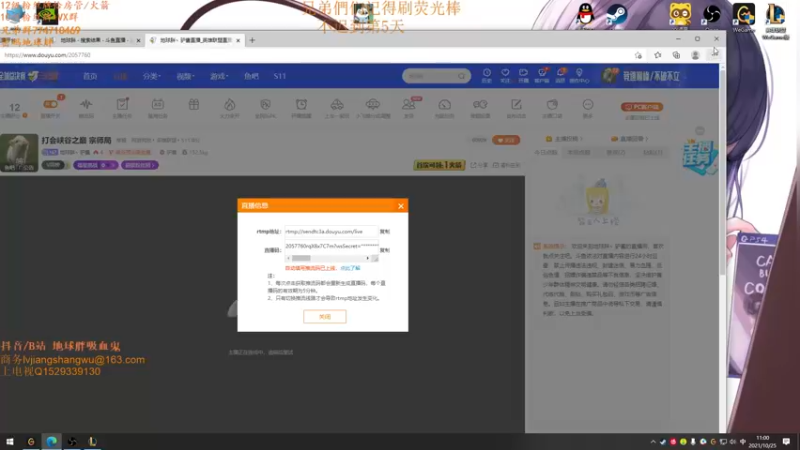Copy the rtmp address with 复制
This screenshot has height=450, width=800.
tap(385, 232)
